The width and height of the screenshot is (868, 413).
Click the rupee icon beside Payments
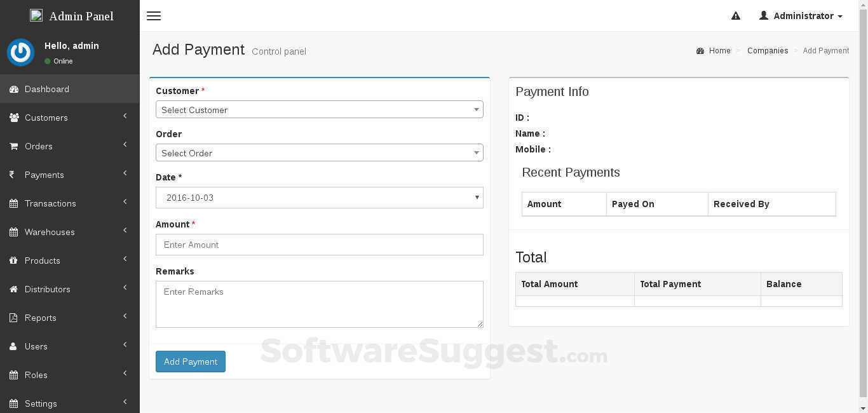tap(12, 175)
